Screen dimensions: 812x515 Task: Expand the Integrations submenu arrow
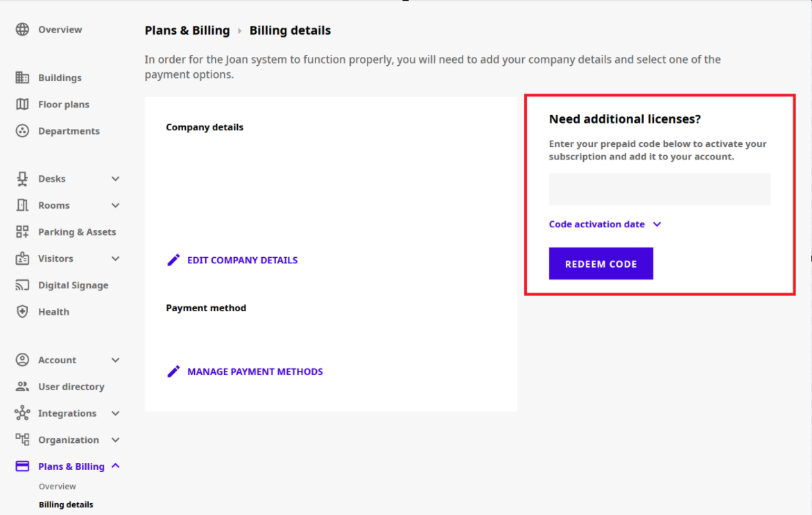116,414
